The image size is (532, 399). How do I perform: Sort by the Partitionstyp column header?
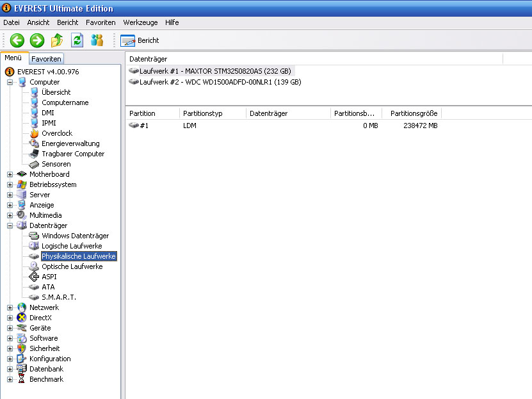213,113
